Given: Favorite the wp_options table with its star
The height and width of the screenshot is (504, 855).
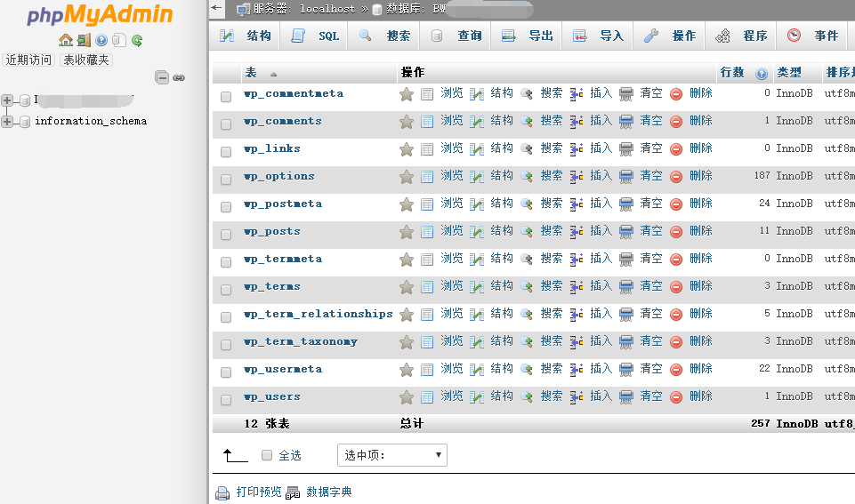Looking at the screenshot, I should 407,177.
